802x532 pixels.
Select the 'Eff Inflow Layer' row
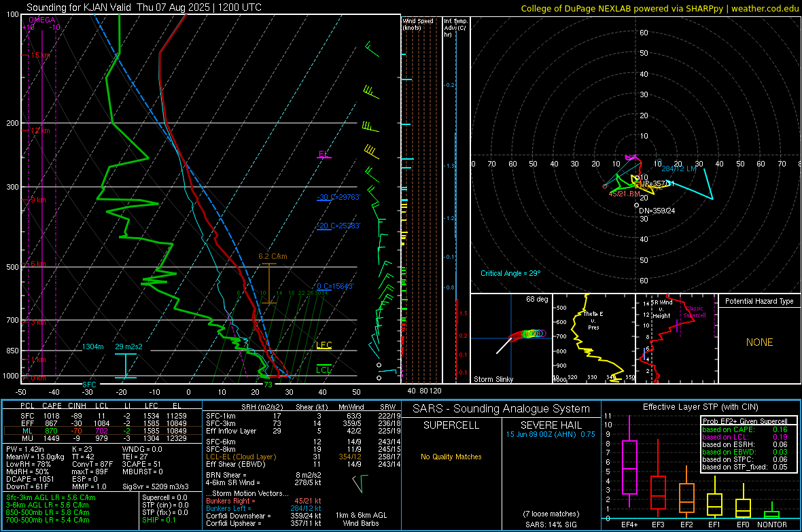click(x=304, y=431)
